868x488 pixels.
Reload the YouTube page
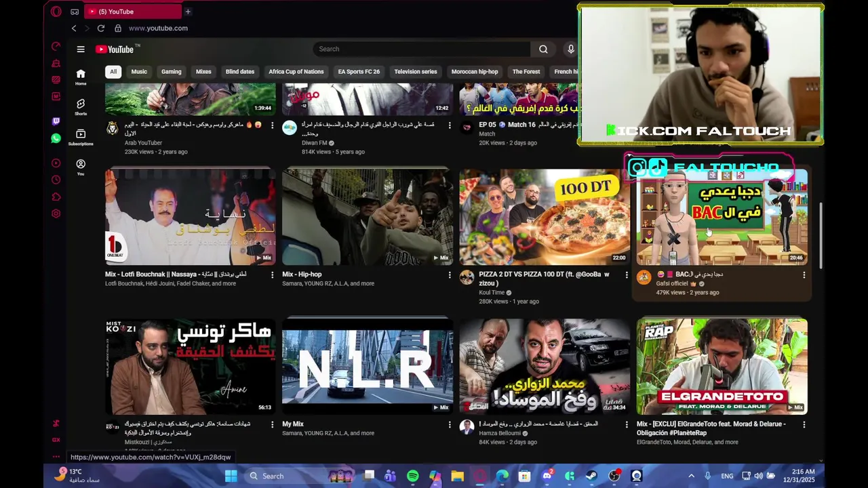pyautogui.click(x=101, y=28)
